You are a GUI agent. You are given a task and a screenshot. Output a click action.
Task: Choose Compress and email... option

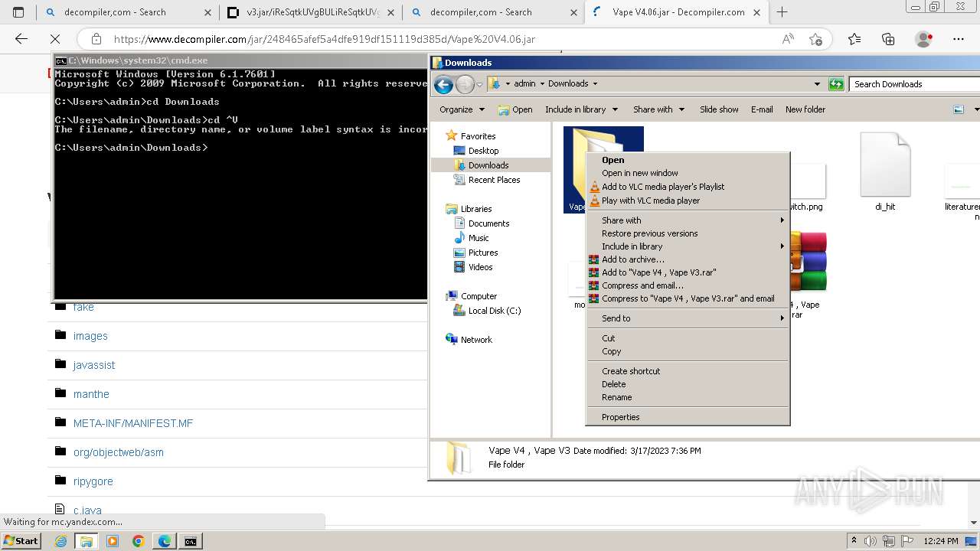click(x=688, y=285)
